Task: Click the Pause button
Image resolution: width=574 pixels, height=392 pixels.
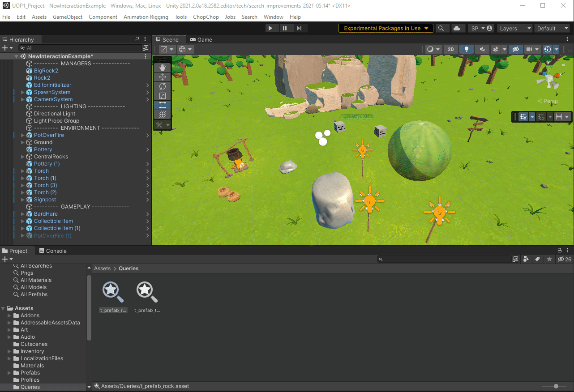Action: click(285, 28)
